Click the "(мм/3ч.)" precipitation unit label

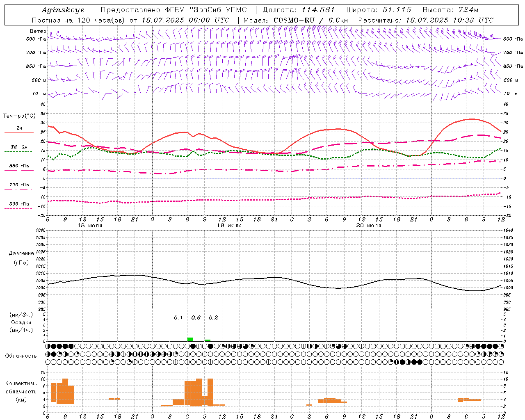(21, 315)
